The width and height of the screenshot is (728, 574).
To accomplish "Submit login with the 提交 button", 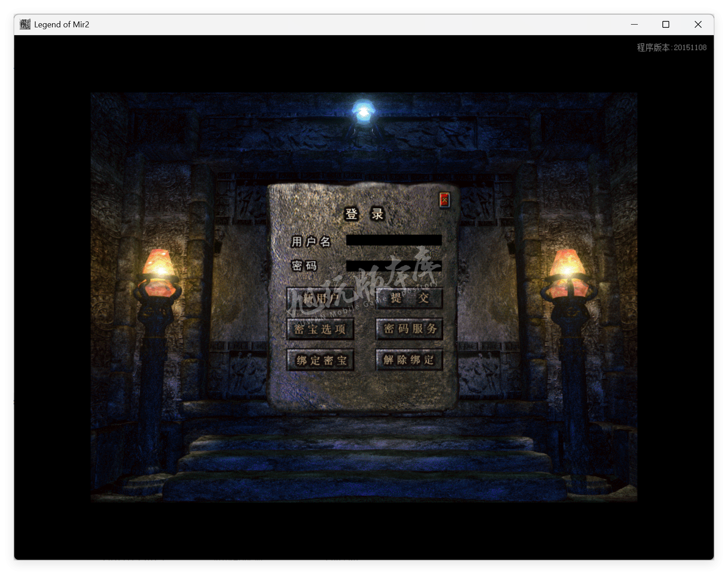I will [x=409, y=298].
